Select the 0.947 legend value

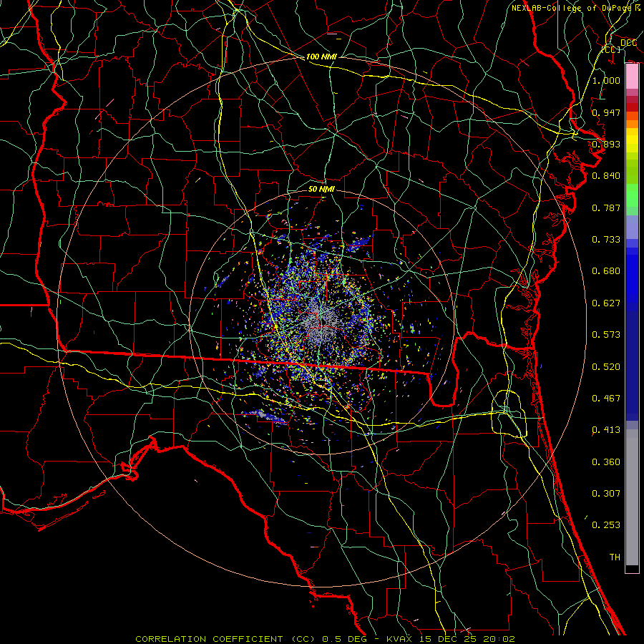tap(606, 112)
